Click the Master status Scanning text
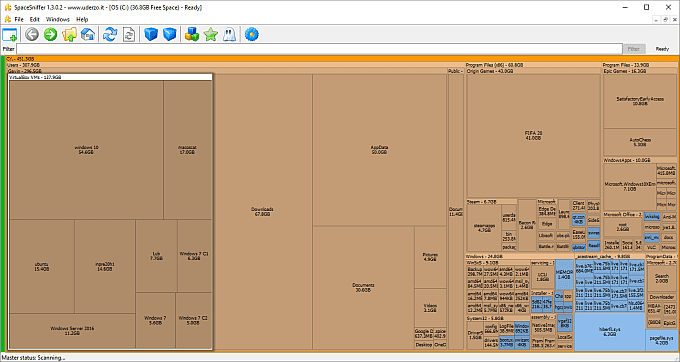This screenshot has height=362, width=680. [x=33, y=358]
